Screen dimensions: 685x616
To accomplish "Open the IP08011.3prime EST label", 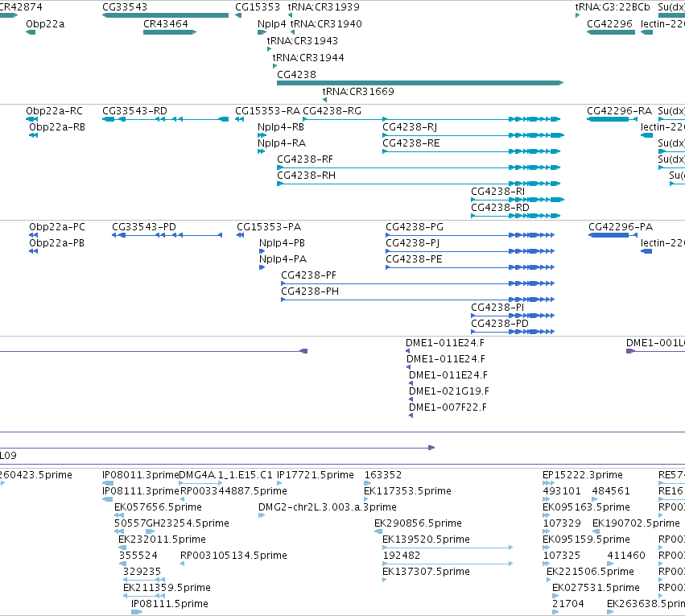I will (x=140, y=475).
